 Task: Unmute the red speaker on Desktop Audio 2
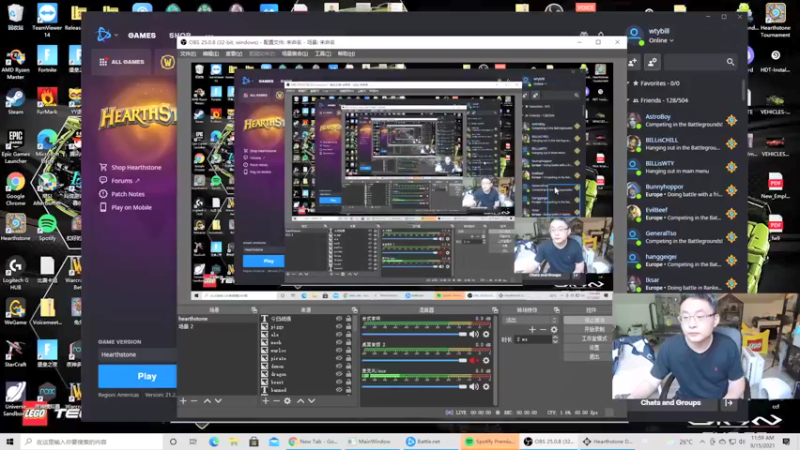[473, 360]
